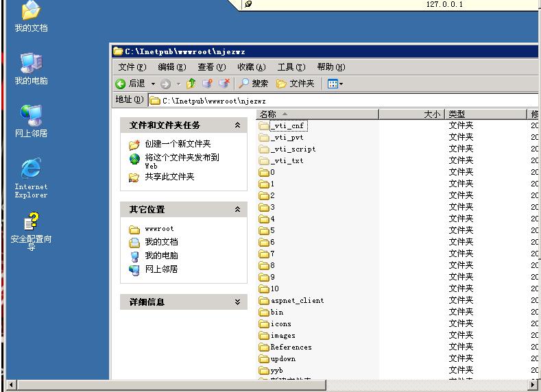Open Security Configuration Wizard desktop icon

(x=31, y=231)
